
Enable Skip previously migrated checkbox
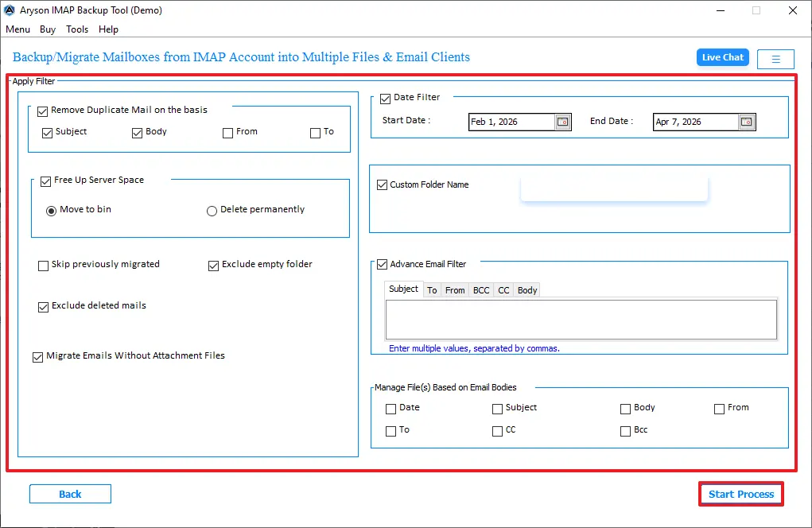pyautogui.click(x=44, y=266)
